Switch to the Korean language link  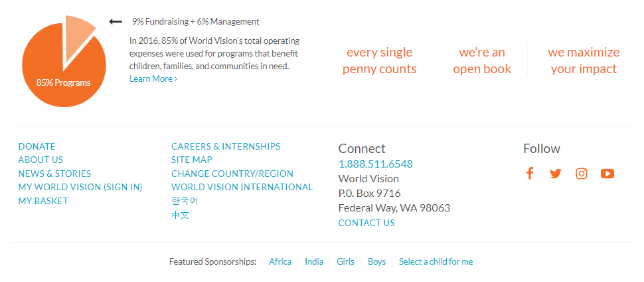(x=185, y=201)
